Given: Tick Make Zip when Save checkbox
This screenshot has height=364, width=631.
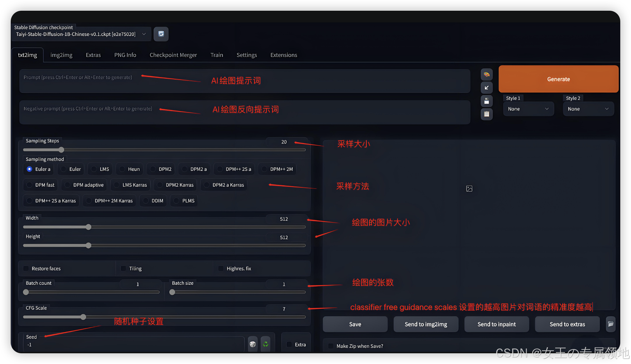Looking at the screenshot, I should click(331, 346).
